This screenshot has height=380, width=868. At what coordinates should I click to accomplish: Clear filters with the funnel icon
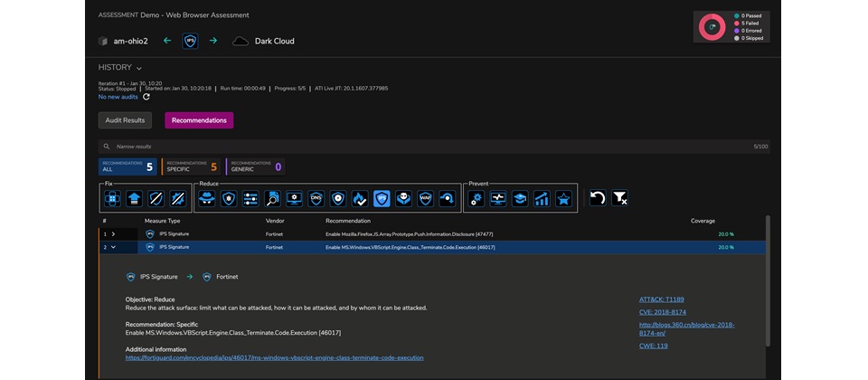(x=620, y=198)
